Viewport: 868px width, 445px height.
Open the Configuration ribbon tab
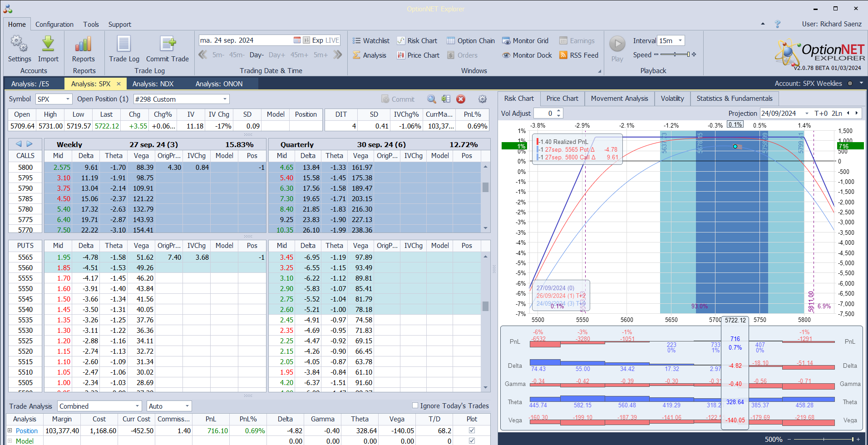(54, 25)
